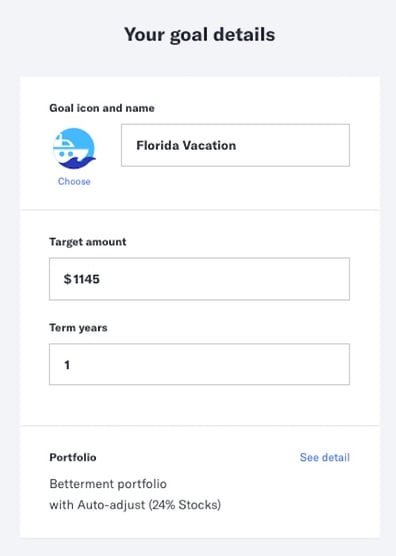Select the Betterment portfolio text line
Screen dimensions: 396x556
point(108,484)
